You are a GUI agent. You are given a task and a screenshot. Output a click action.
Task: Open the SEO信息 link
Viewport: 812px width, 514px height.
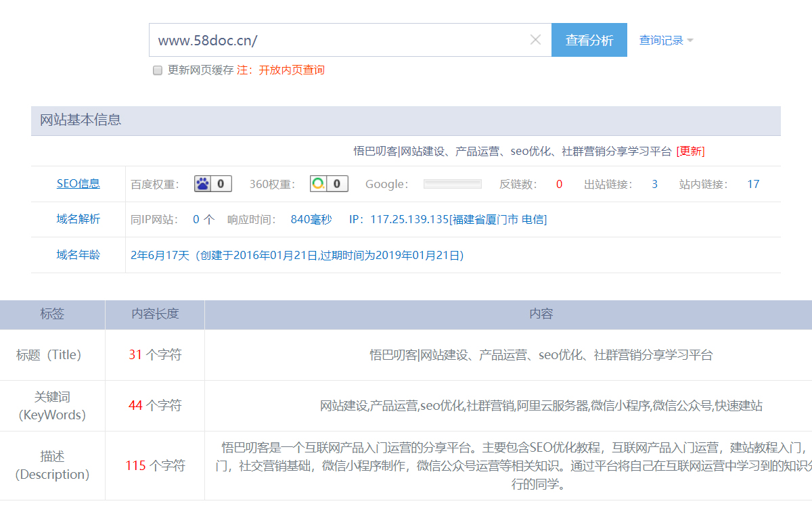(78, 183)
